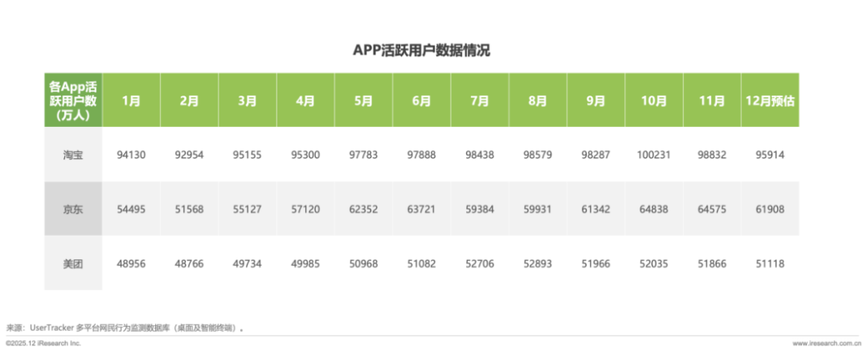
Task: Click the 京东 value 51568
Action: pyautogui.click(x=190, y=210)
